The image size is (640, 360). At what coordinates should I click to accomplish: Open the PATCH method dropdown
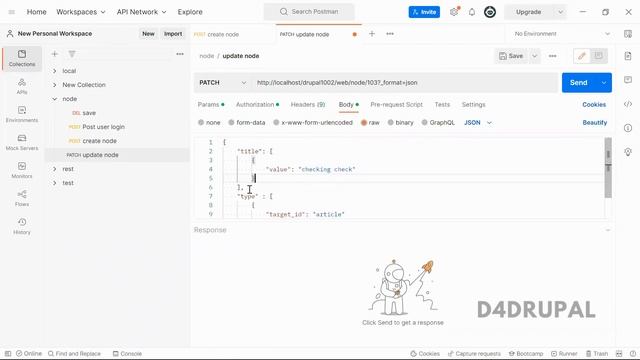(x=222, y=82)
